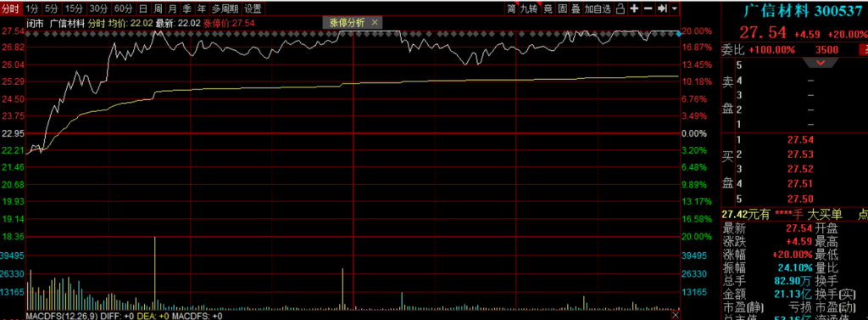Viewport: 868px width, 320px height.
Task: Switch to the 5分 period tab
Action: tap(52, 8)
